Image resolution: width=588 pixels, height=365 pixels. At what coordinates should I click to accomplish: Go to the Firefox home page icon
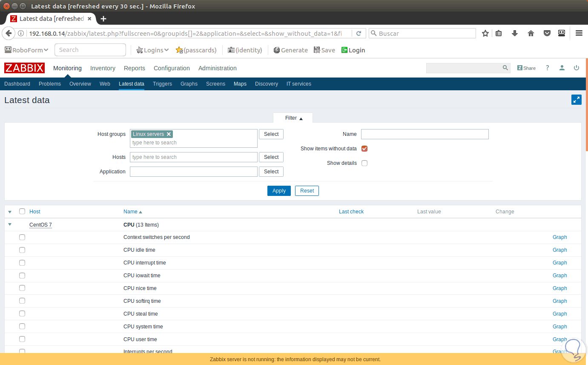tap(531, 33)
